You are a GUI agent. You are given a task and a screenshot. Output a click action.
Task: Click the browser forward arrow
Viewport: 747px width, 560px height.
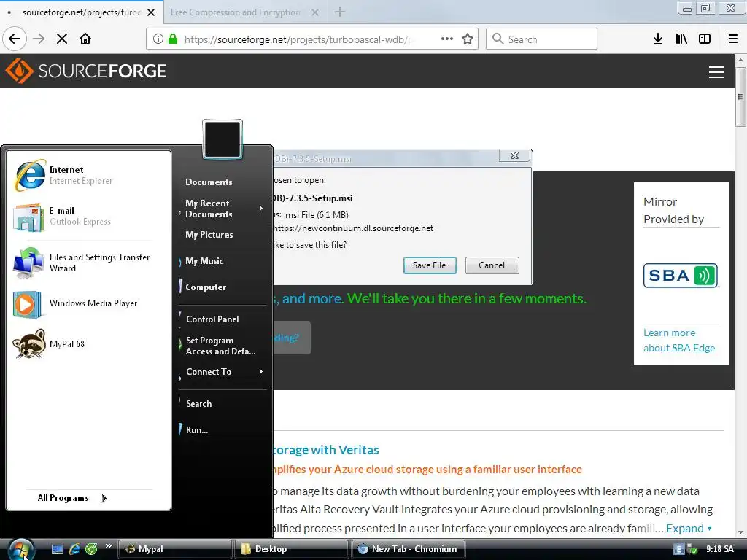coord(39,39)
